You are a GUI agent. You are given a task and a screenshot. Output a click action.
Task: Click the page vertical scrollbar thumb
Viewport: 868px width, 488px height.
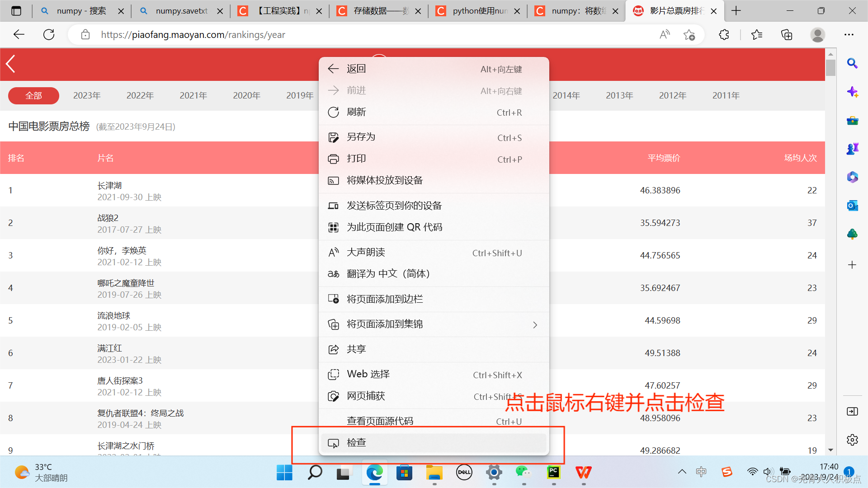coord(830,67)
